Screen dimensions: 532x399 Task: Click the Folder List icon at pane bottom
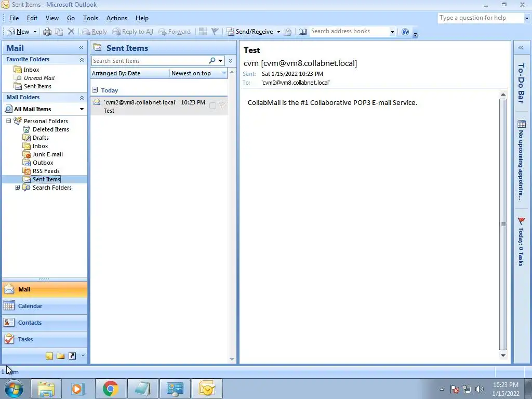61,356
